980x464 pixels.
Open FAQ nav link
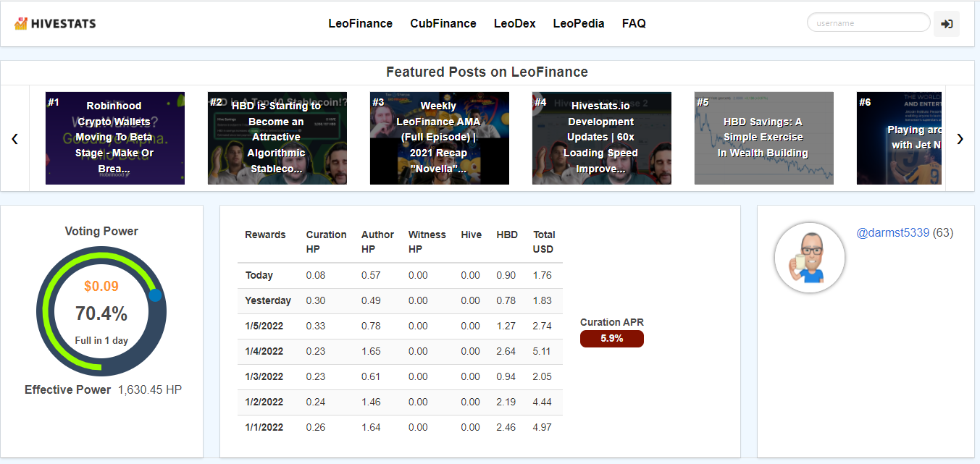[x=634, y=23]
